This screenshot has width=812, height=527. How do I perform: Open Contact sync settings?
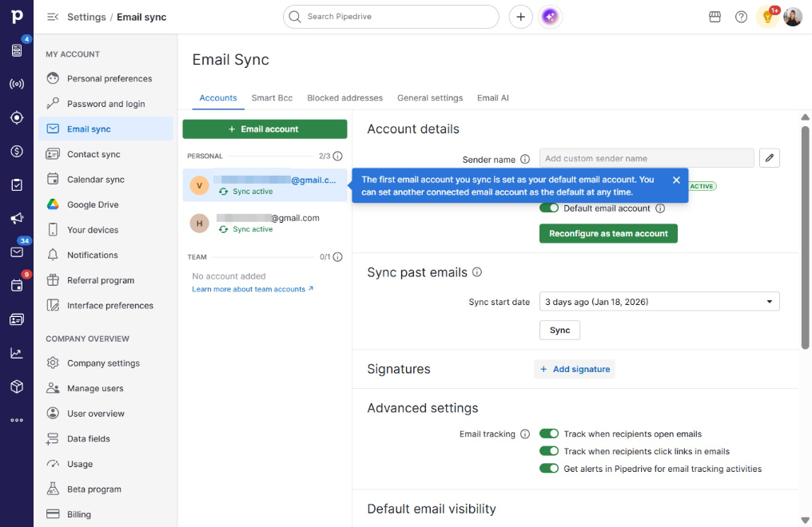(x=105, y=154)
